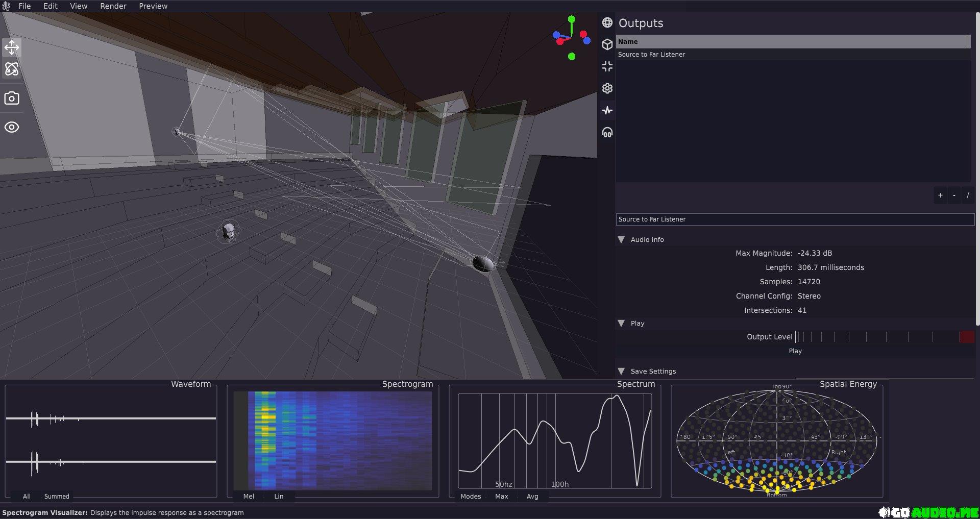
Task: Open the waveform pulse panel icon
Action: point(607,110)
